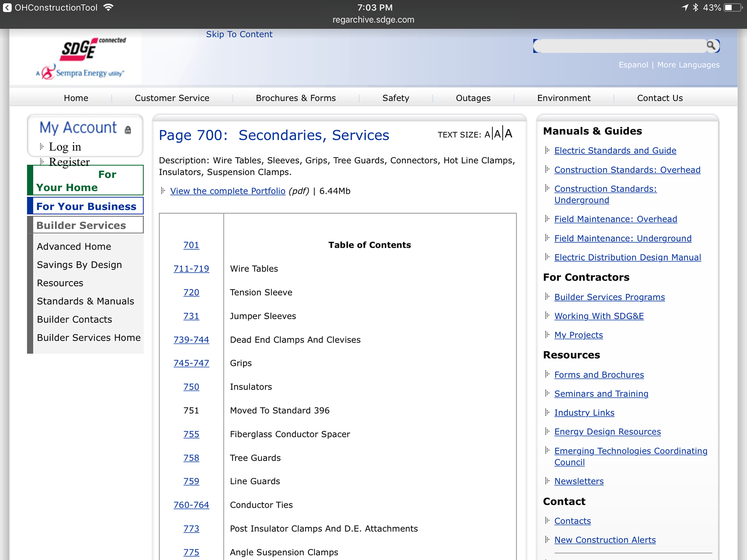
Task: Open the Outages menu item
Action: (473, 98)
